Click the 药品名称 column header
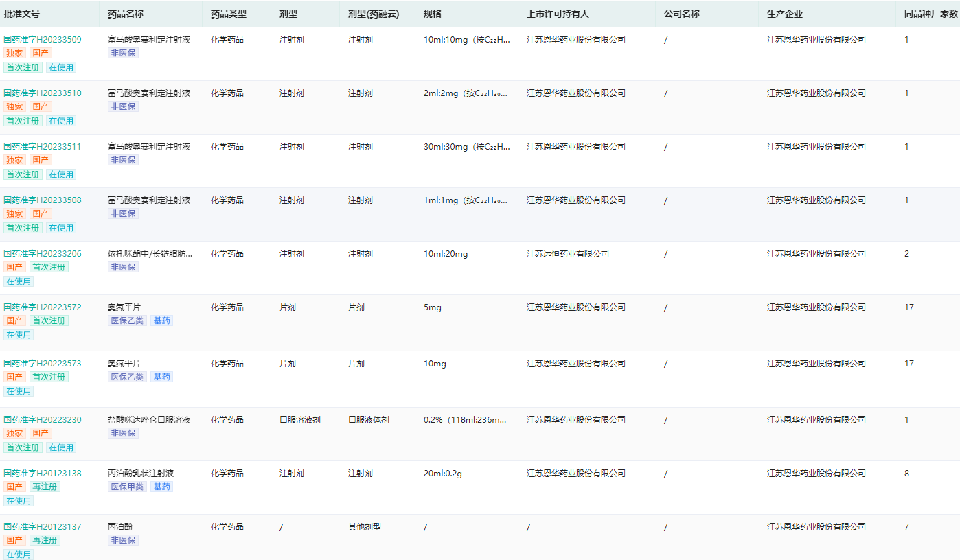The width and height of the screenshot is (960, 560). [x=126, y=14]
